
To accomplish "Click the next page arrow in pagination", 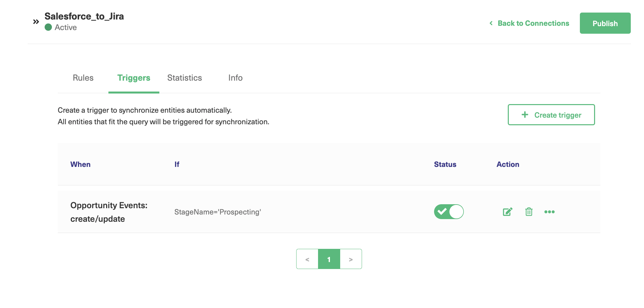I will click(x=351, y=259).
